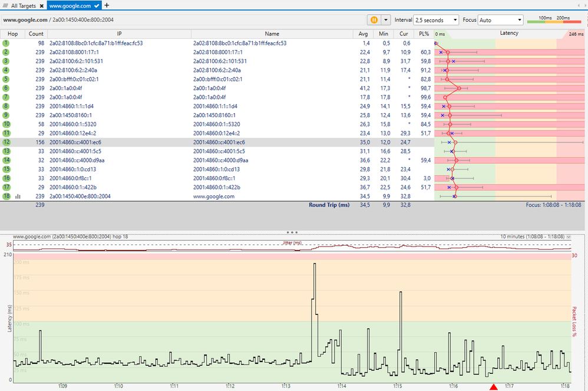Add a new target tab with plus icon

[x=107, y=5]
